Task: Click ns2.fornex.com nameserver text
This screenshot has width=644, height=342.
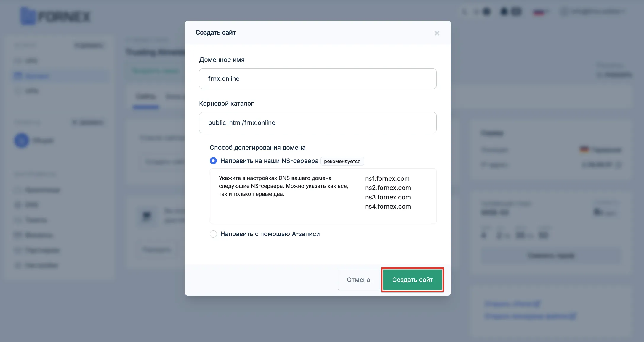Action: coord(388,188)
